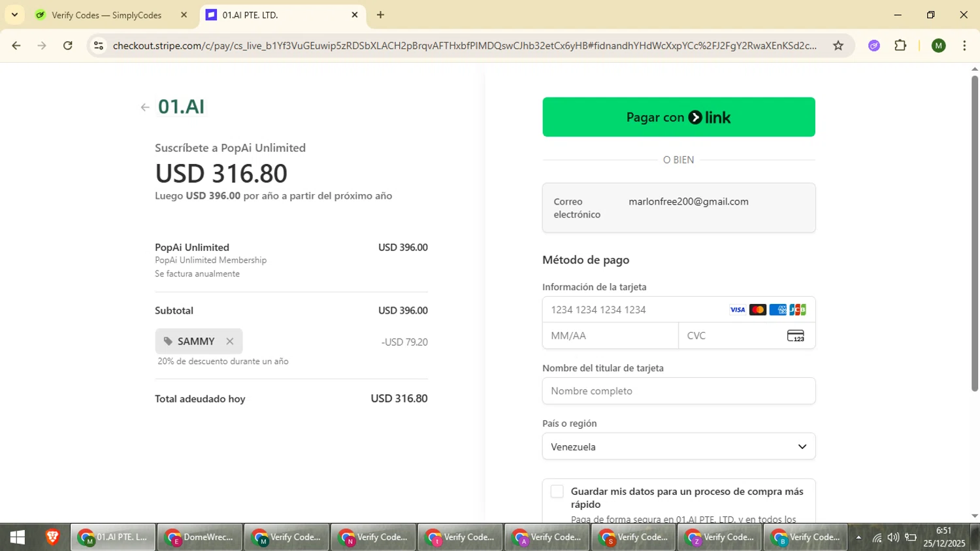Click the Total adeudado hoy label
Viewport: 980px width, 551px height.
[200, 399]
